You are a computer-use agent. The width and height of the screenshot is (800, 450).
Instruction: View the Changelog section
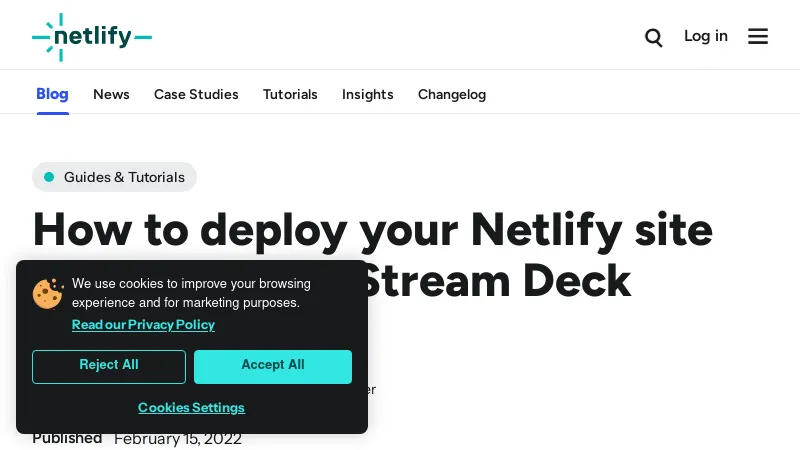pos(451,94)
